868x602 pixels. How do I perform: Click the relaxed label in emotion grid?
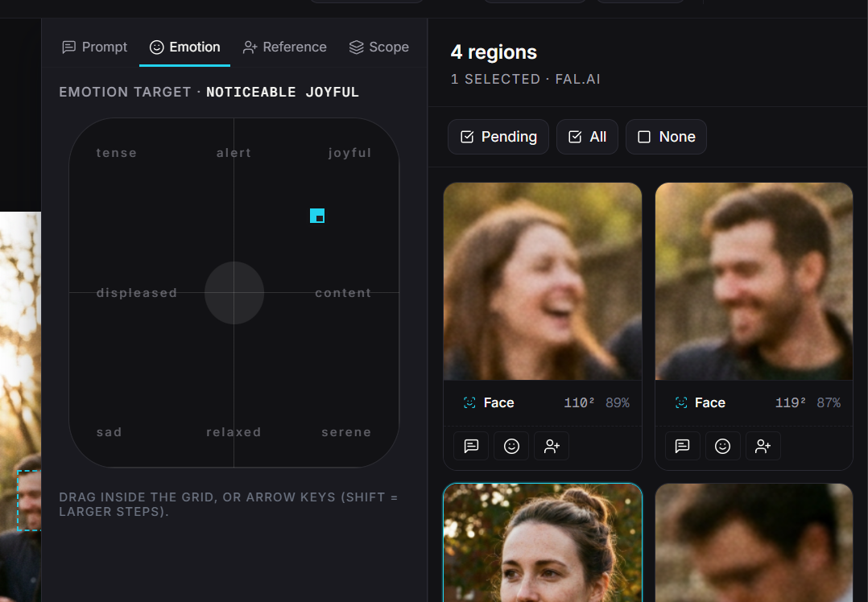[234, 432]
